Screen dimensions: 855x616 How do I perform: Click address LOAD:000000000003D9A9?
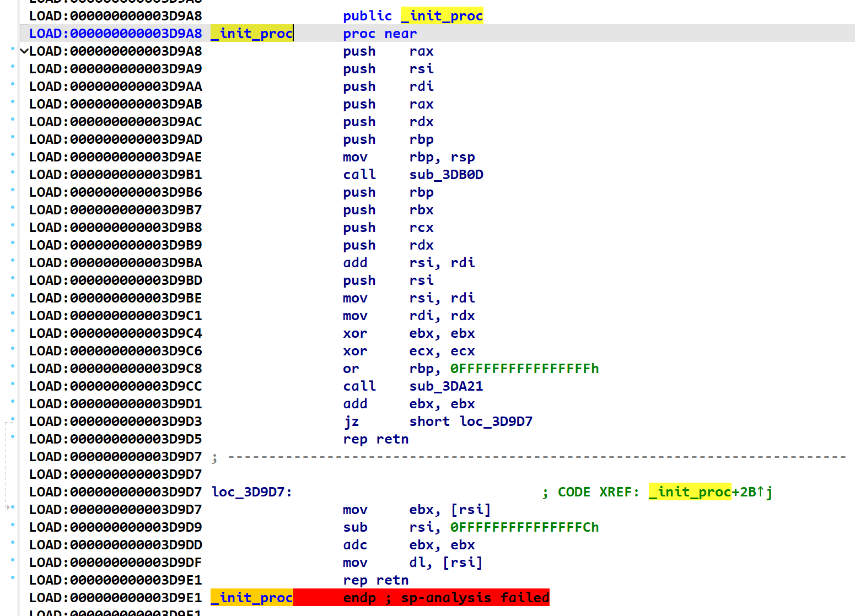click(x=116, y=69)
